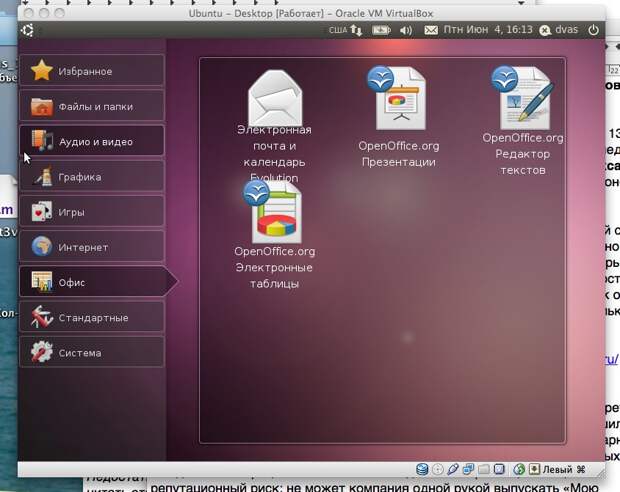This screenshot has width=620, height=492.
Task: Open the Система system category
Action: [x=92, y=352]
